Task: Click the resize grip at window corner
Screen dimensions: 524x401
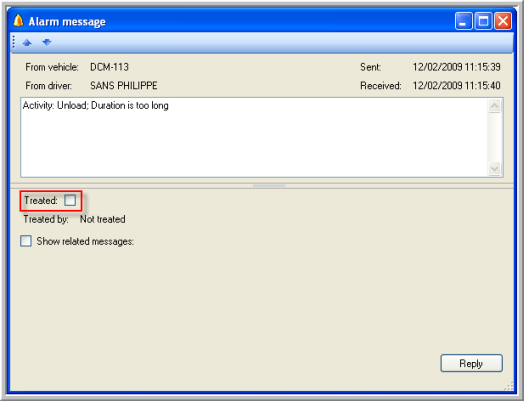Action: click(509, 387)
